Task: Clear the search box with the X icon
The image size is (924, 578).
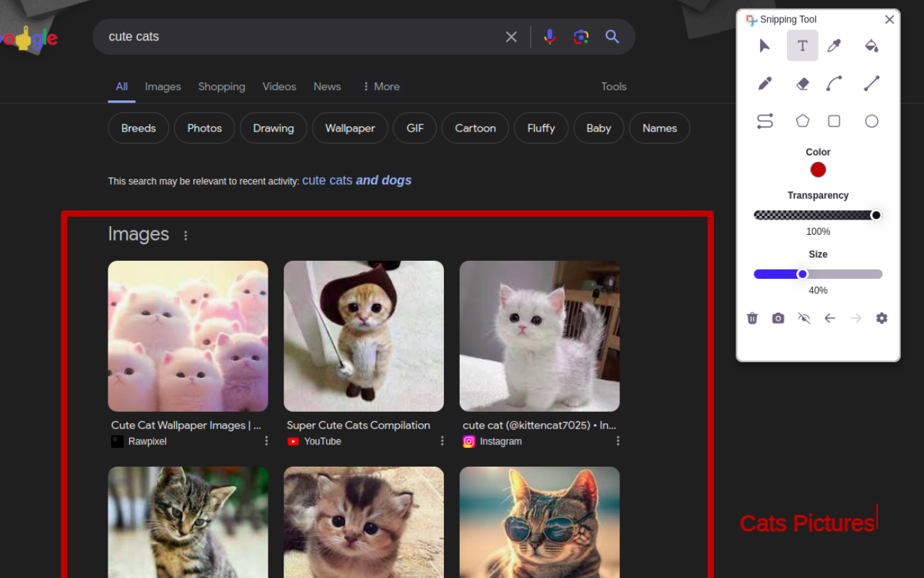Action: tap(511, 37)
